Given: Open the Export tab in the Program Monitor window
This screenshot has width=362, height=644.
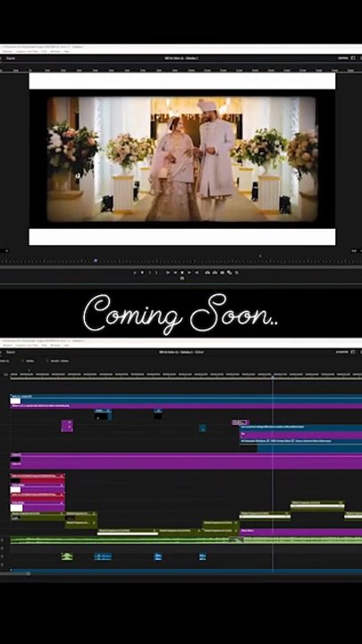Looking at the screenshot, I should pyautogui.click(x=11, y=58).
